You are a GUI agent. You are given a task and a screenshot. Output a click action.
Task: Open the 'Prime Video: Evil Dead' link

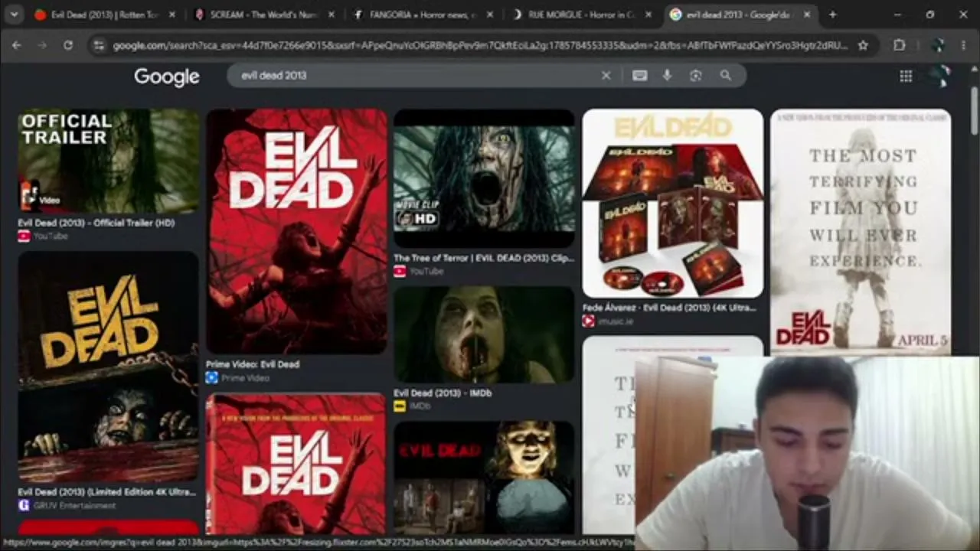point(253,364)
